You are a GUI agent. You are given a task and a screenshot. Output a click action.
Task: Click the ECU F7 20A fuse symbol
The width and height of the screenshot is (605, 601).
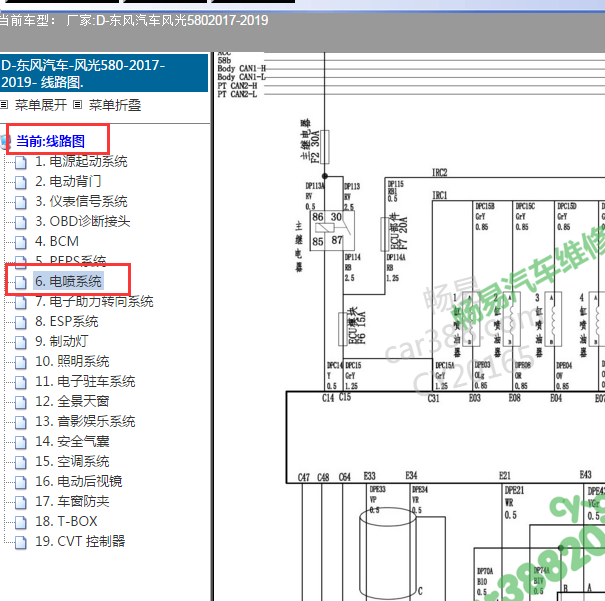385,234
